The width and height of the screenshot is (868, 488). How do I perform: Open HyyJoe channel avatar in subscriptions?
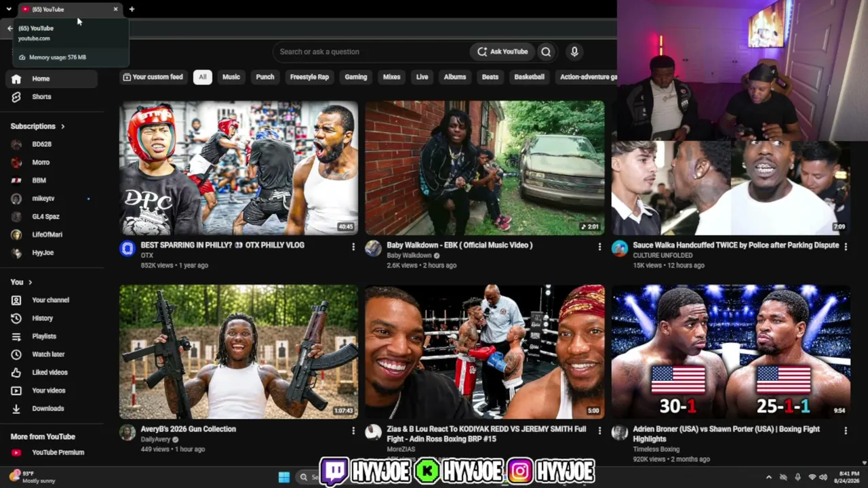pyautogui.click(x=16, y=253)
